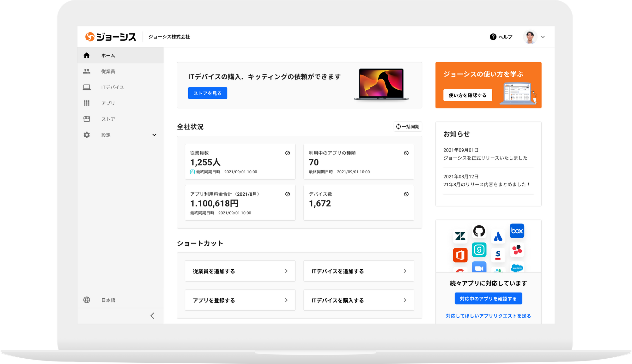Click the globe icon next to 日本語
This screenshot has width=632, height=364.
[87, 300]
